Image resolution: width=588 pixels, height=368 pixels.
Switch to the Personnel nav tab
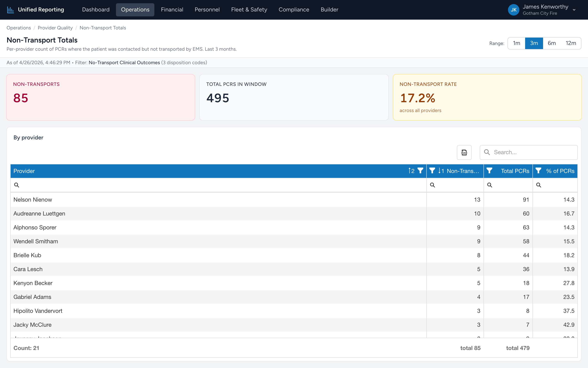tap(207, 10)
